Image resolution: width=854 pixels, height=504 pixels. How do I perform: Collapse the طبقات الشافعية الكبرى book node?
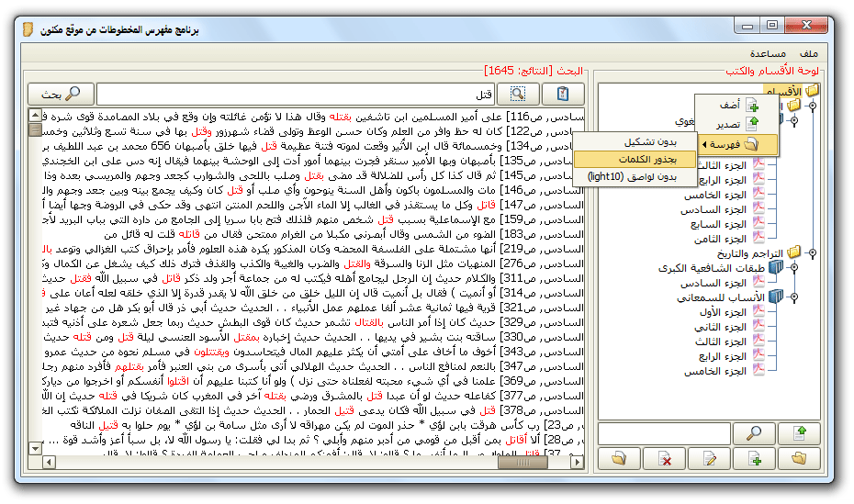tap(794, 268)
